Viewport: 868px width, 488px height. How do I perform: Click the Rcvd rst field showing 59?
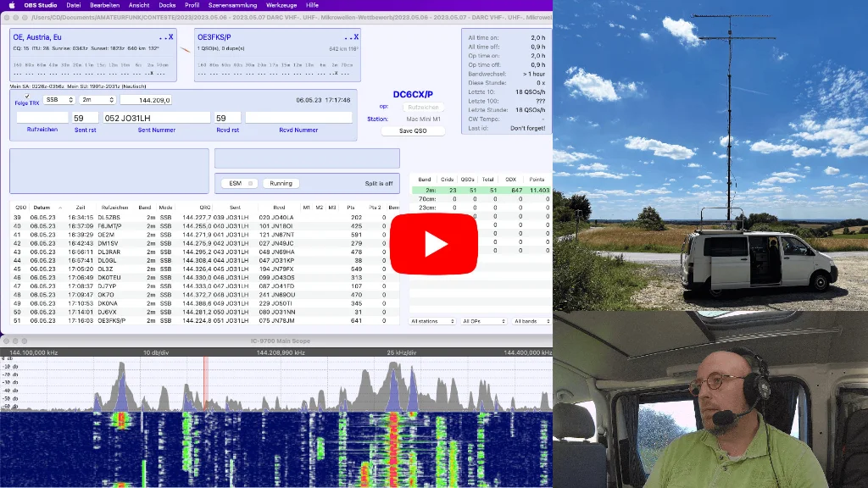tap(227, 118)
